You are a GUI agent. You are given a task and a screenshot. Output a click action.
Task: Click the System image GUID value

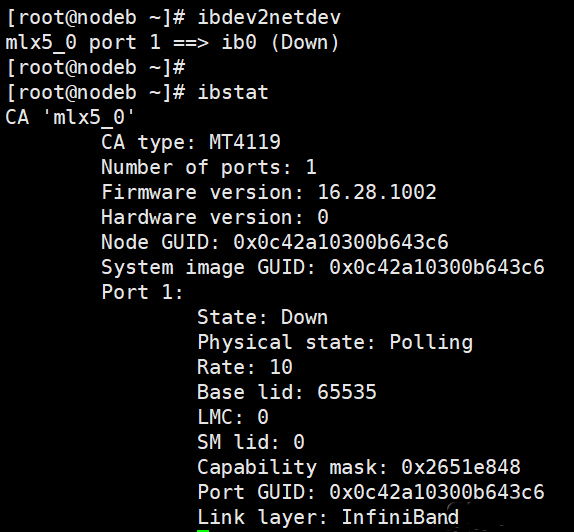point(437,267)
